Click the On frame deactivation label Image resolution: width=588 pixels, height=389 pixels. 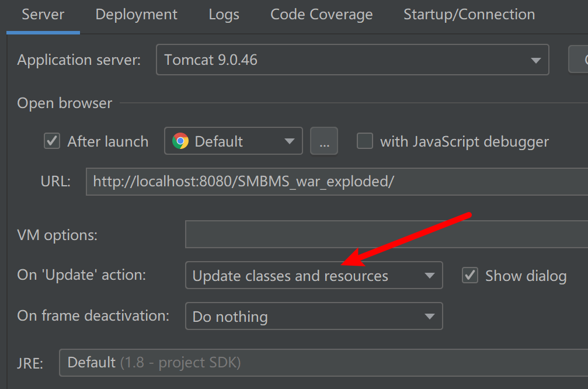93,316
